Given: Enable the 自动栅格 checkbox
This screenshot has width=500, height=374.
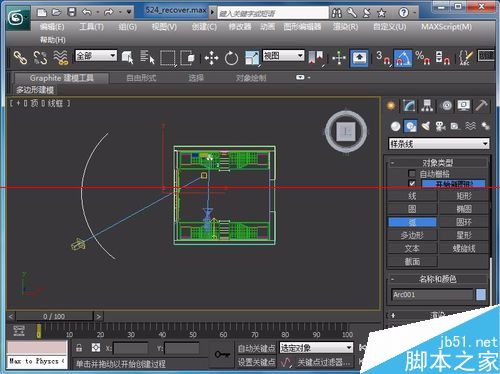Looking at the screenshot, I should (412, 174).
